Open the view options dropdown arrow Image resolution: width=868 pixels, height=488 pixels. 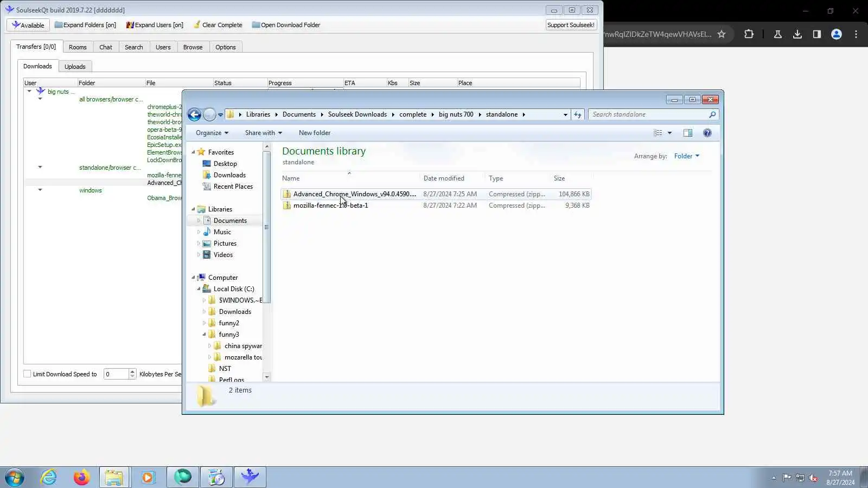coord(669,133)
